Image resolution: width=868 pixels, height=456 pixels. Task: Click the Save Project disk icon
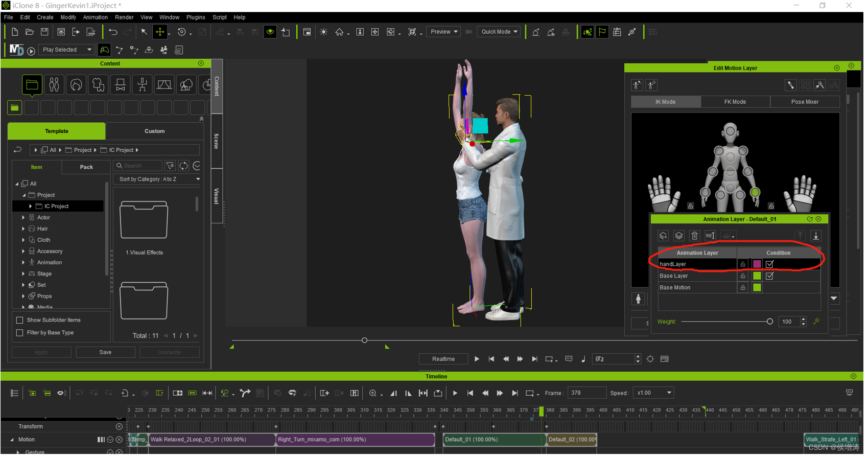[44, 32]
